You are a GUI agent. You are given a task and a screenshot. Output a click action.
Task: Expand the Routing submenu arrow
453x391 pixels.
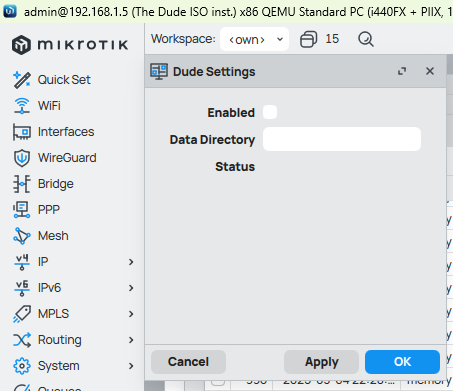tap(131, 340)
